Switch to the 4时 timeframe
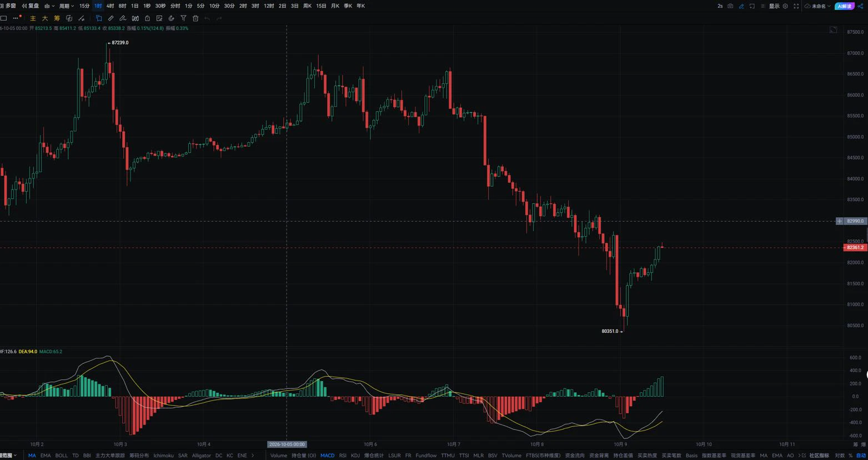Screen dimensions: 868x460 click(x=110, y=6)
